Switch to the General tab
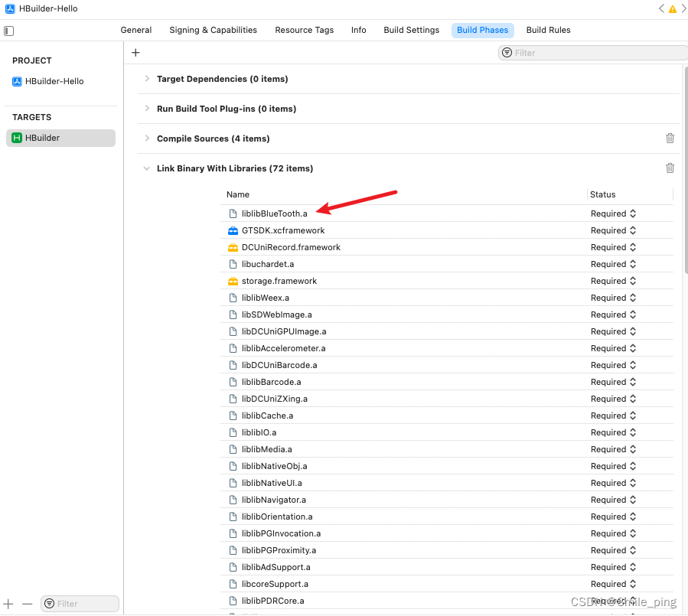 [x=136, y=30]
